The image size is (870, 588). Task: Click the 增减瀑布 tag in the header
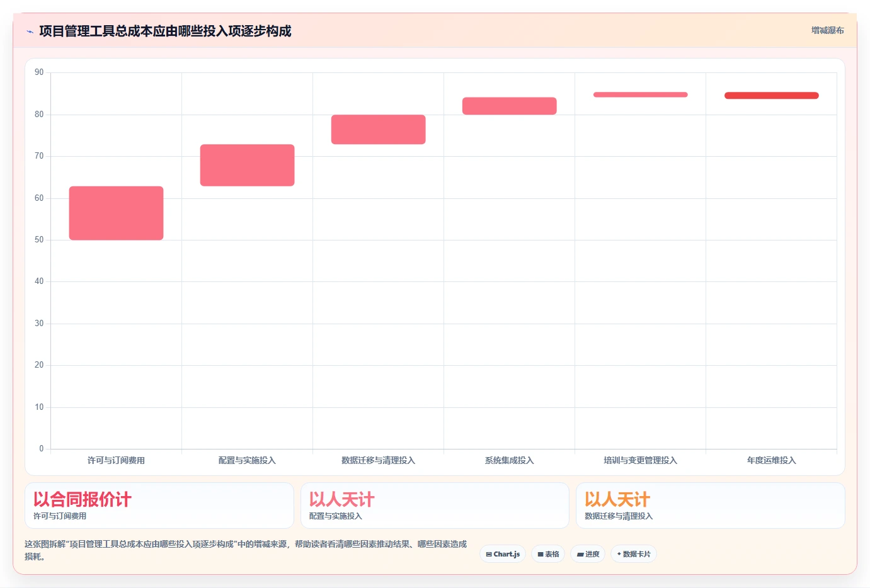tap(827, 30)
